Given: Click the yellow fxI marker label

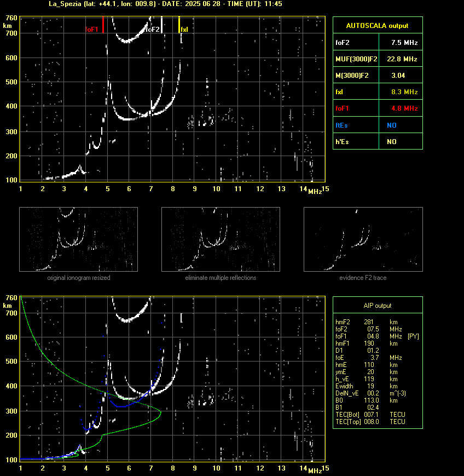Looking at the screenshot, I should point(184,30).
